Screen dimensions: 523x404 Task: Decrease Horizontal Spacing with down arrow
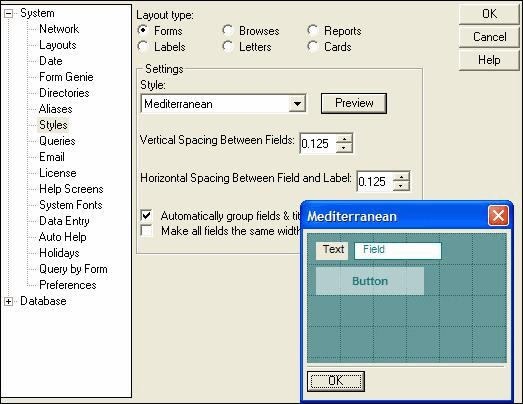[x=401, y=186]
